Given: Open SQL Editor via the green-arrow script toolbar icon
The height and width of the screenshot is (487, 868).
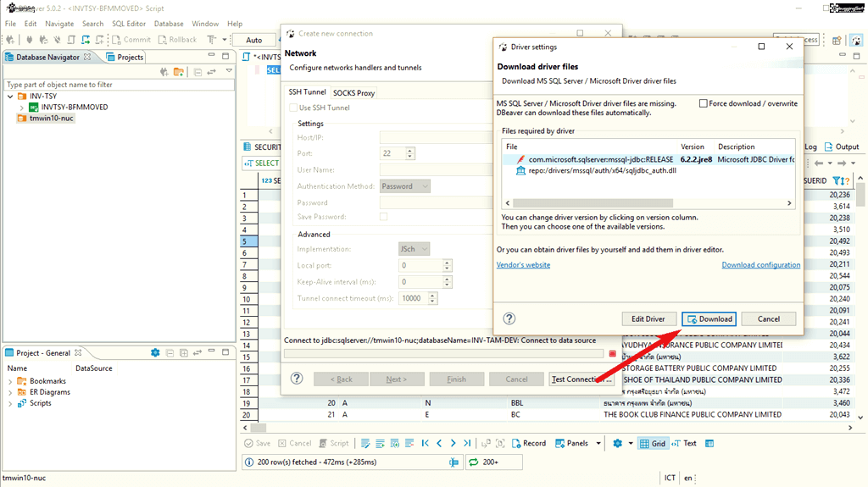Looking at the screenshot, I should (86, 40).
